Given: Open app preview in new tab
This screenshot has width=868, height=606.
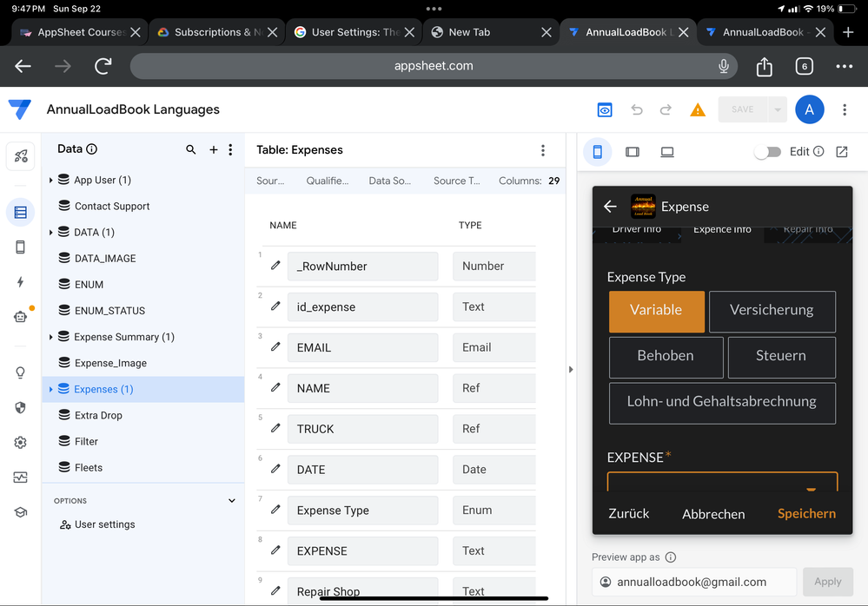Looking at the screenshot, I should click(x=842, y=151).
